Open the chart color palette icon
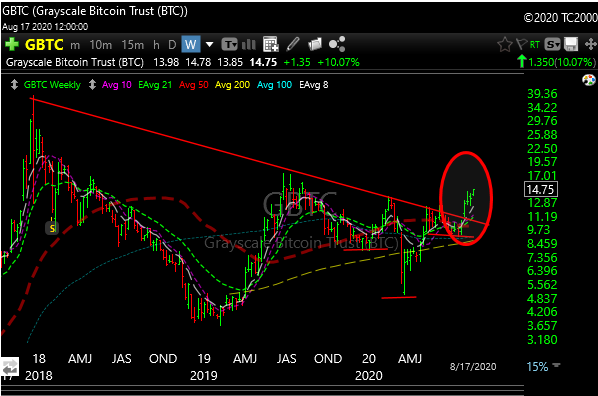Screen dimensions: 598x396 (589, 80)
